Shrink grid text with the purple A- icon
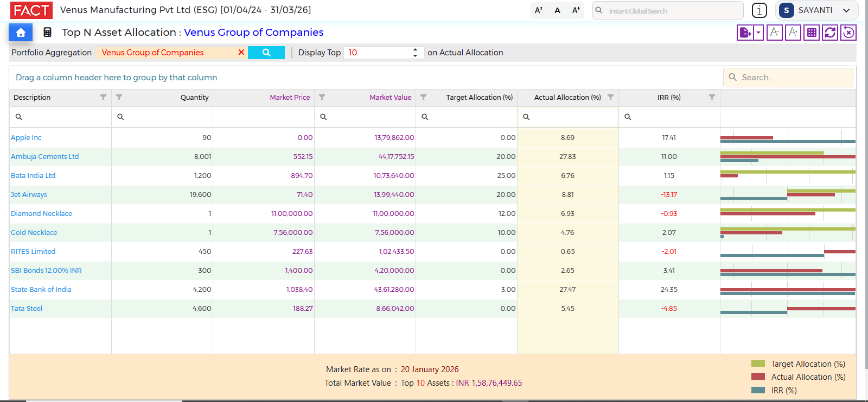Screen dimensions: 868x402 point(775,33)
